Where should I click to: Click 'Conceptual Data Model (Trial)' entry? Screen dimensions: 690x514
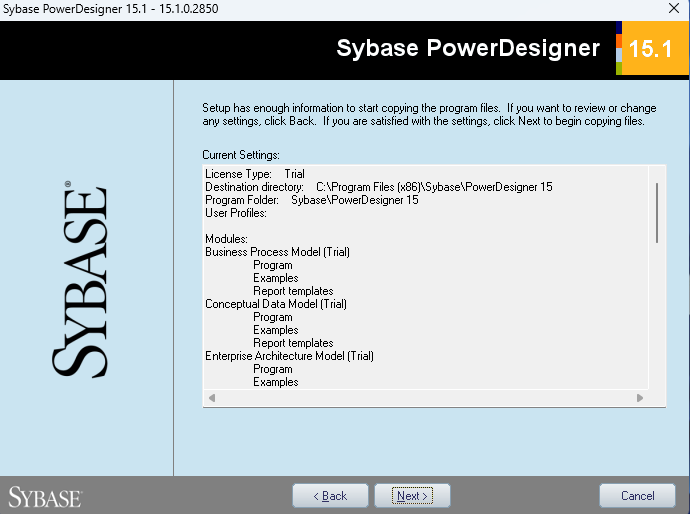(276, 304)
